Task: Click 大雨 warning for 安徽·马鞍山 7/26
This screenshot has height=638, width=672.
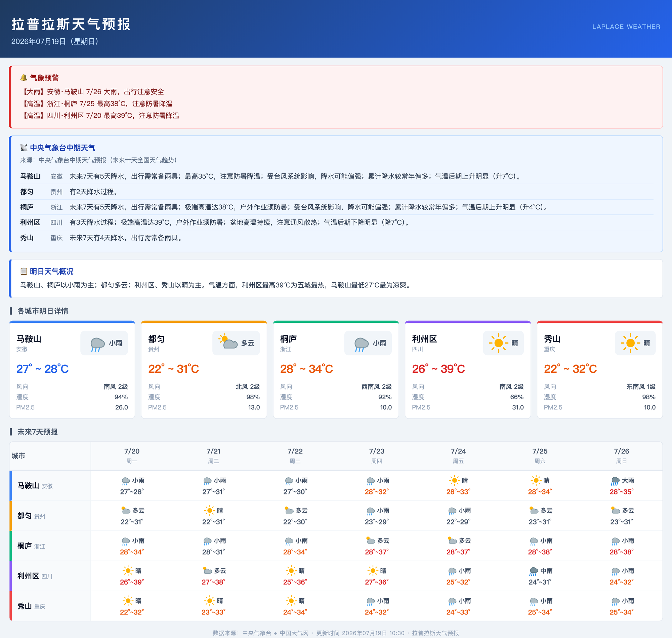Action: (92, 92)
